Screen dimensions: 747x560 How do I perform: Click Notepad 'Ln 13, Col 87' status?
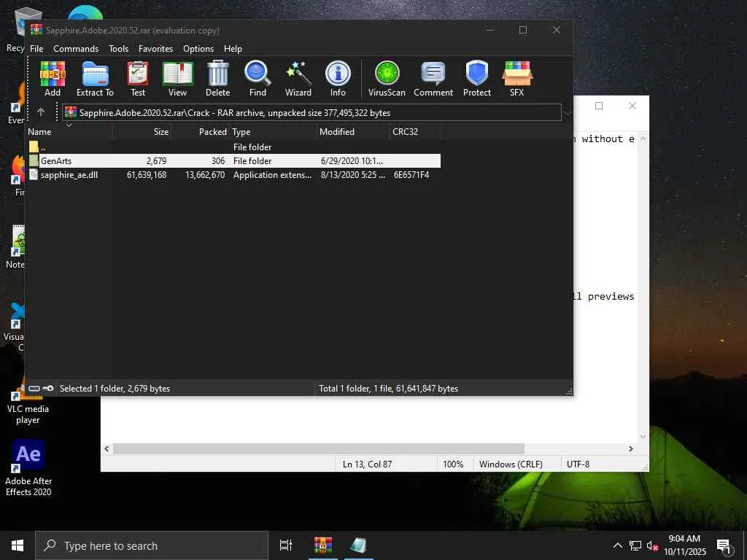point(368,464)
